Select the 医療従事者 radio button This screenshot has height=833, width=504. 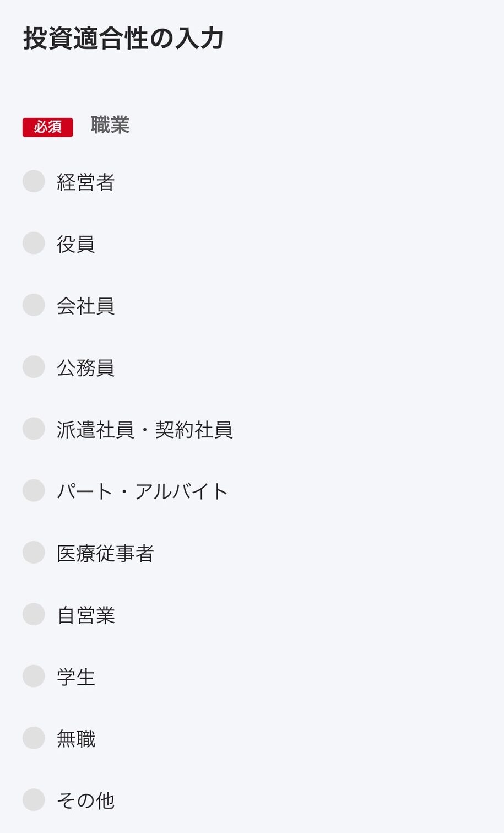(x=34, y=552)
